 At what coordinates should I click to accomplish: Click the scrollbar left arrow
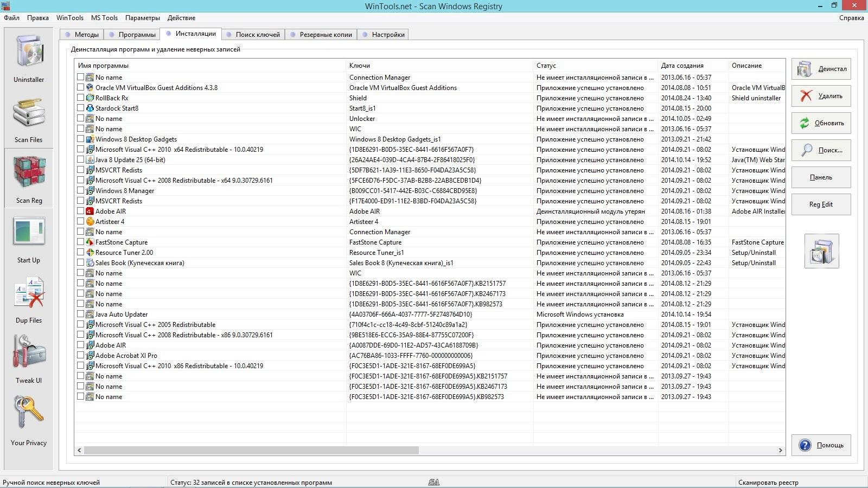coord(80,450)
